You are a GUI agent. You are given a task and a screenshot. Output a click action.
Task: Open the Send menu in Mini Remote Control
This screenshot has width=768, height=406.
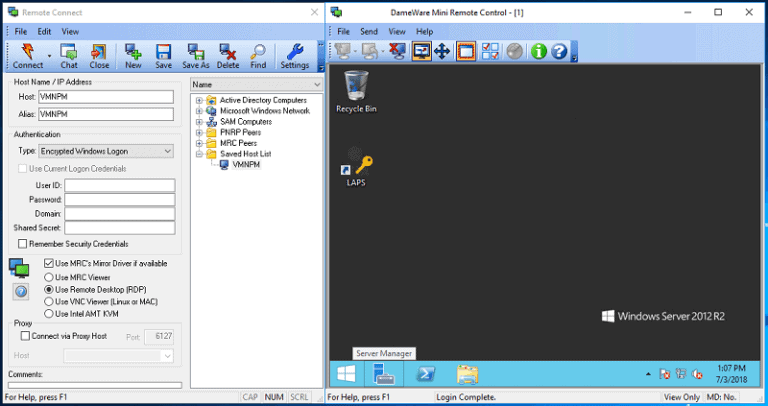(369, 31)
